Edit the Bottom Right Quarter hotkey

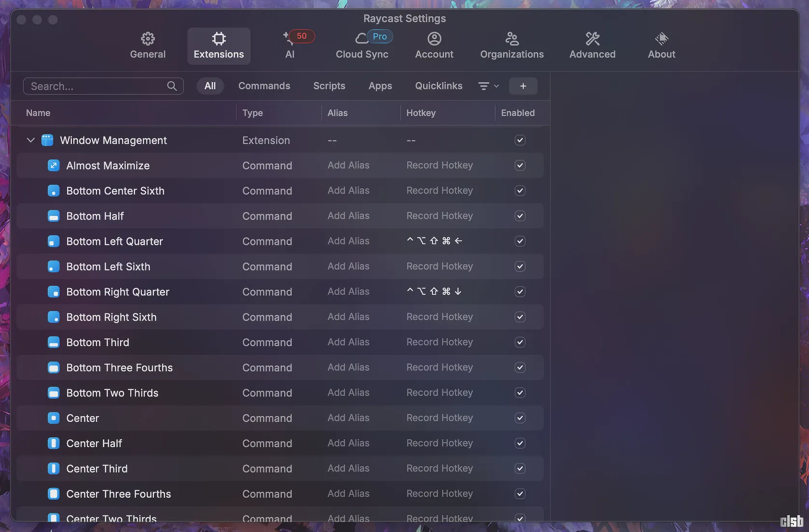pyautogui.click(x=434, y=291)
